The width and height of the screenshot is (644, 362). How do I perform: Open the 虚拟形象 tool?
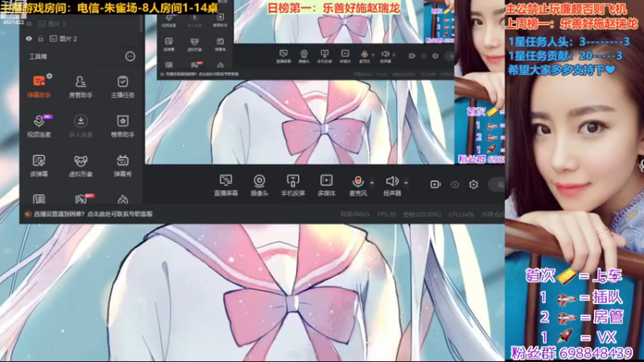80,166
